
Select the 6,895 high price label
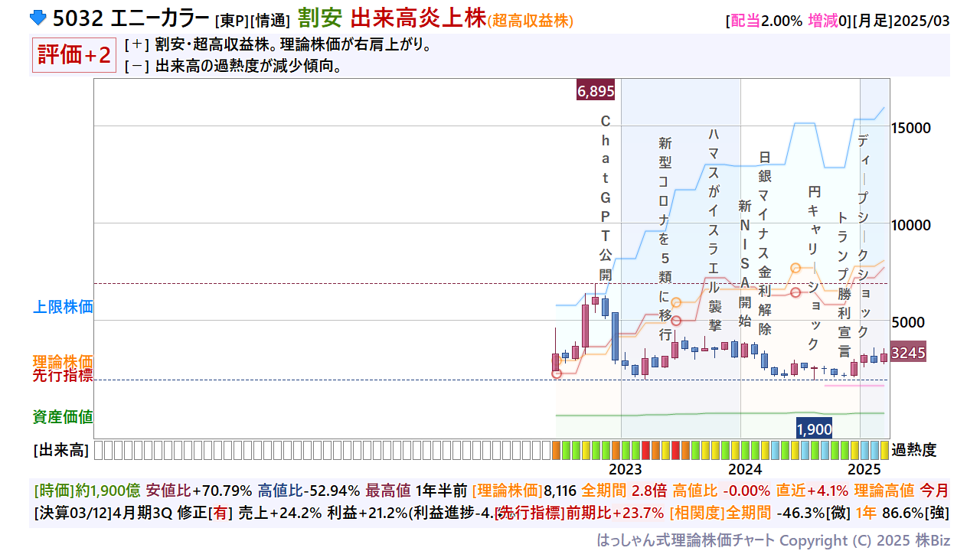pos(596,91)
